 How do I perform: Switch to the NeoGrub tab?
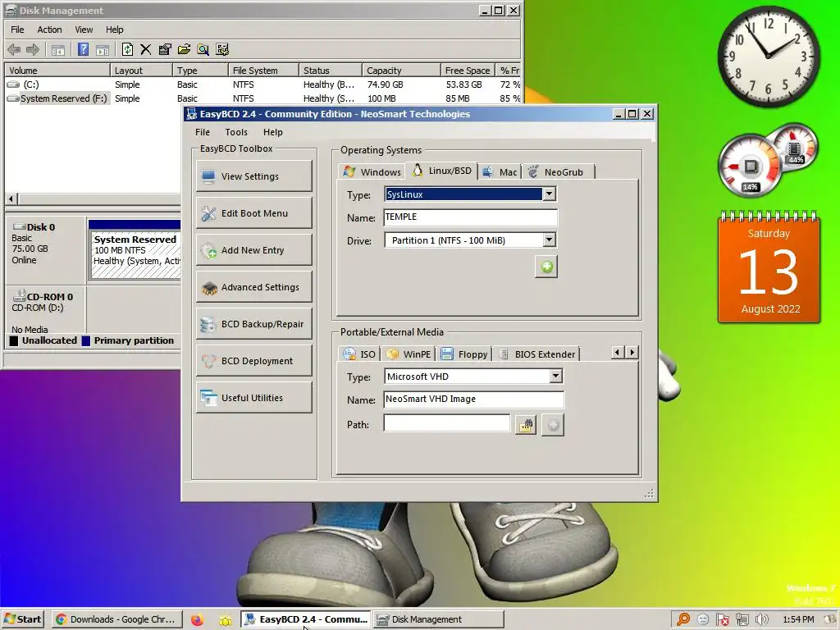coord(558,172)
